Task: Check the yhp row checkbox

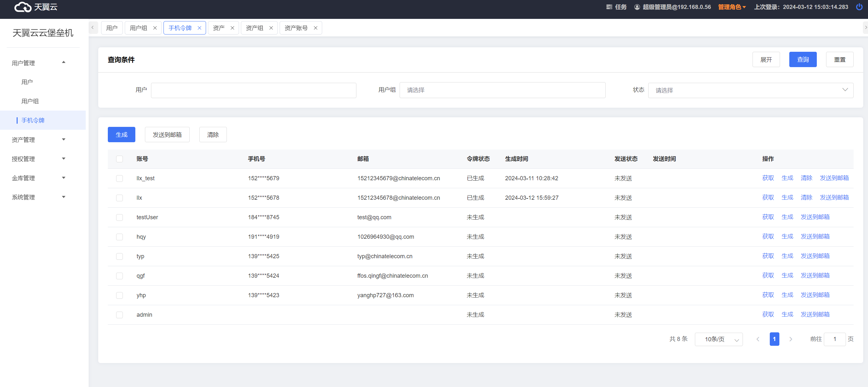Action: 120,296
